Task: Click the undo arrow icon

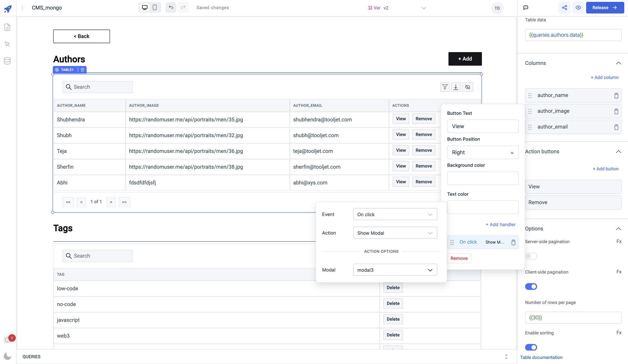Action: [171, 8]
